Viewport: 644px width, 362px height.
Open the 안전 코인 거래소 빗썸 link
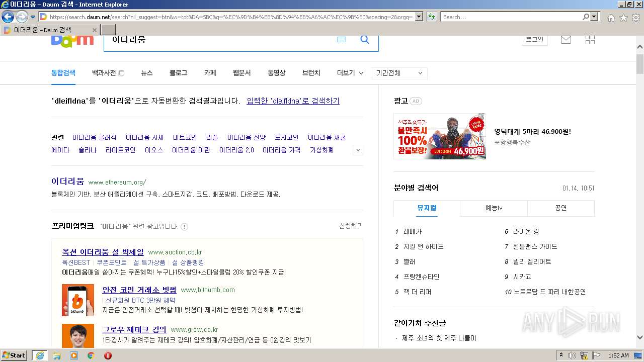[x=139, y=290]
